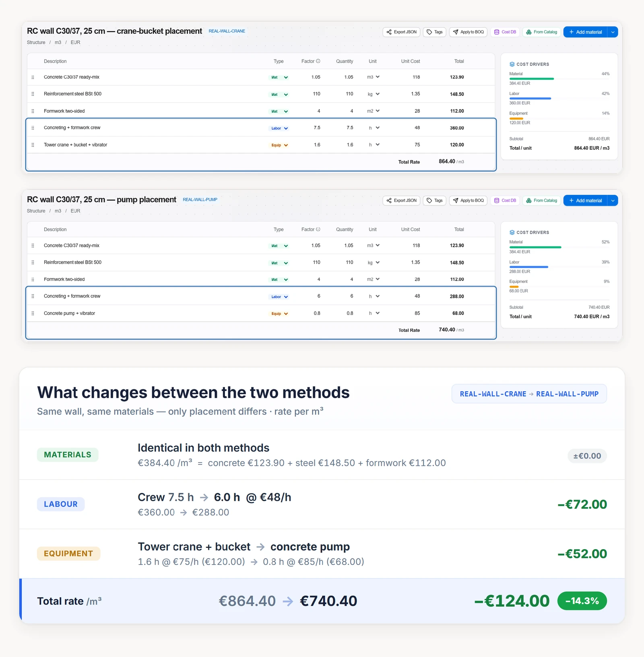
Task: Edit factor 6 in pump crew row
Action: 319,296
